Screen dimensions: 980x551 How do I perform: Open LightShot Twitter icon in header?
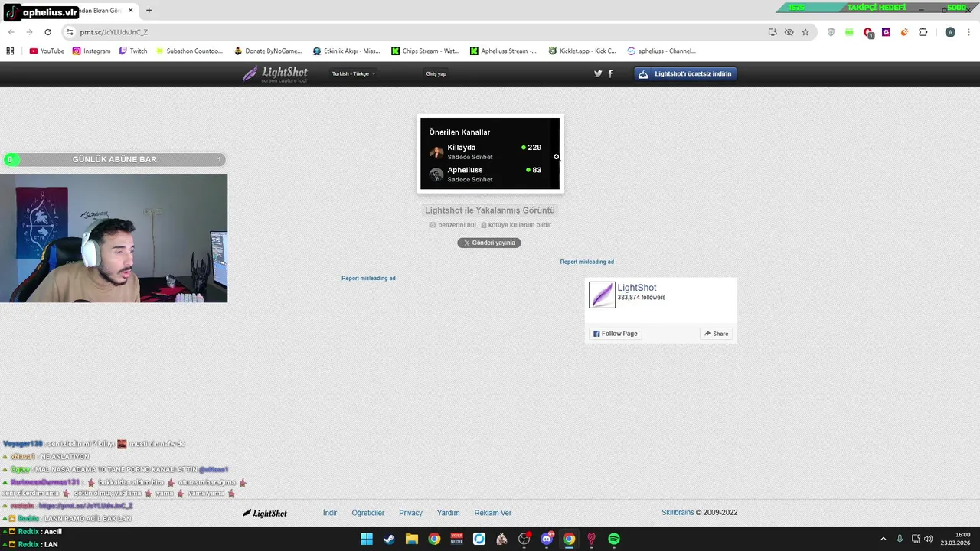[598, 74]
